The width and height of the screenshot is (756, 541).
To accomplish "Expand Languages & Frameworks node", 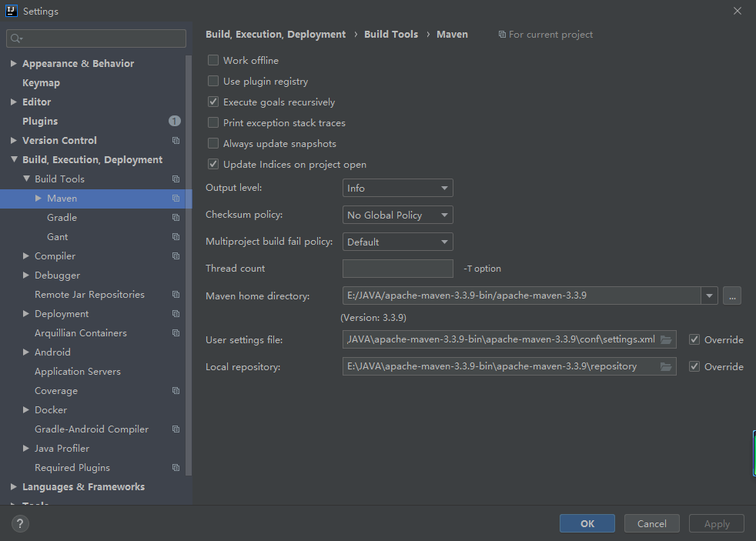I will 14,487.
